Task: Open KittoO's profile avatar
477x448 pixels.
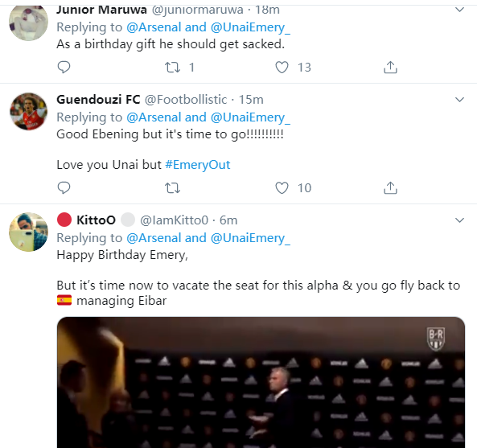Action: point(29,232)
